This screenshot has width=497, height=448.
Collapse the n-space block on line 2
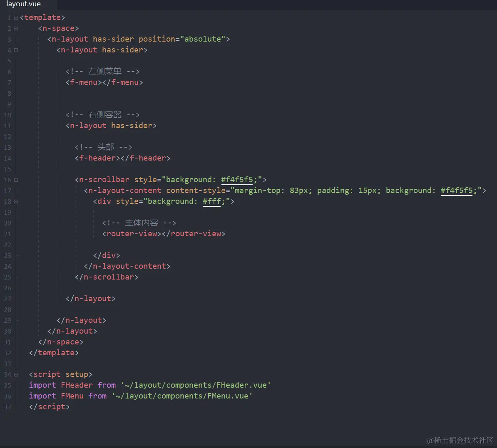pyautogui.click(x=16, y=29)
